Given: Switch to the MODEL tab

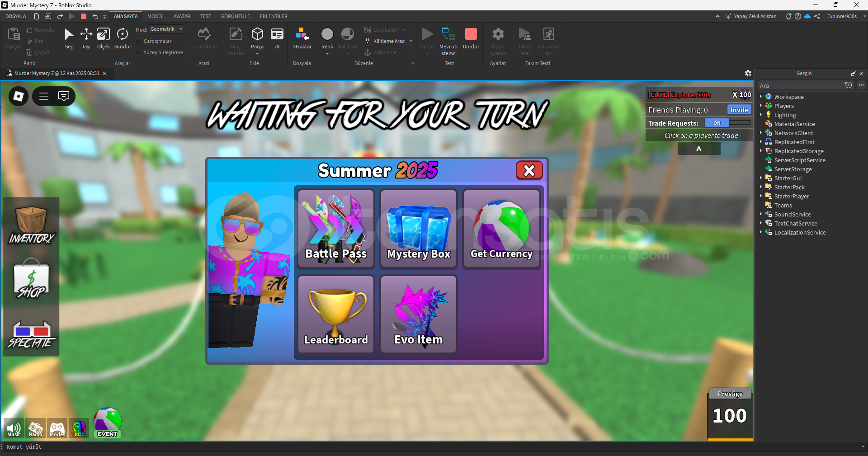Looking at the screenshot, I should pos(156,16).
